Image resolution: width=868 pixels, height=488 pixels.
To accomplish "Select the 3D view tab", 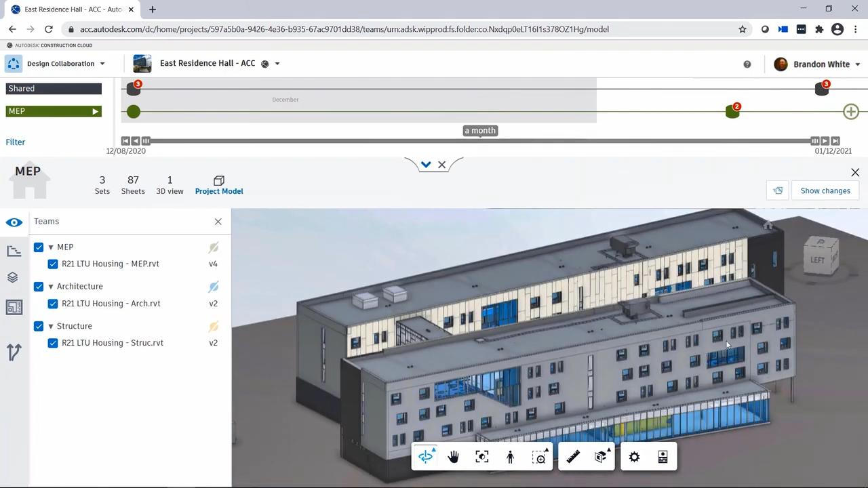I will [170, 184].
